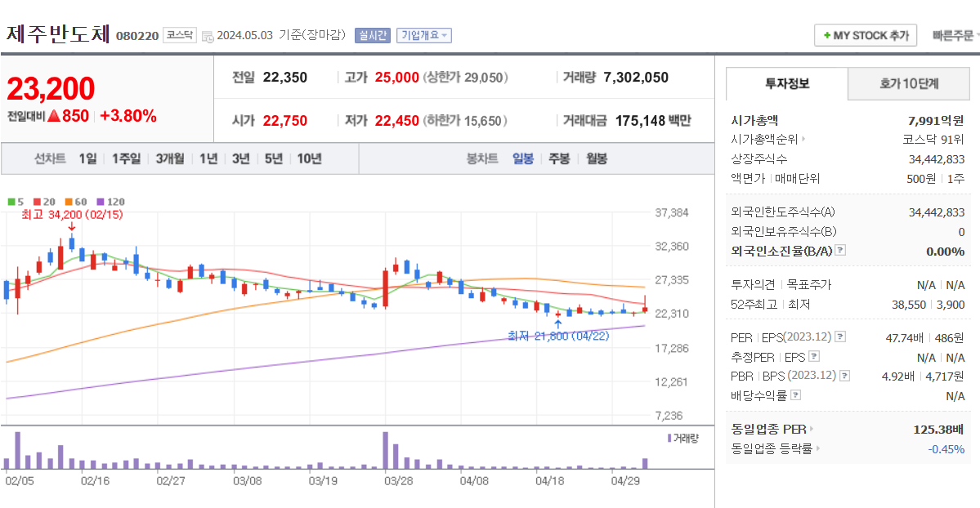Select the 1주일 line chart period
The height and width of the screenshot is (508, 980).
coord(126,158)
